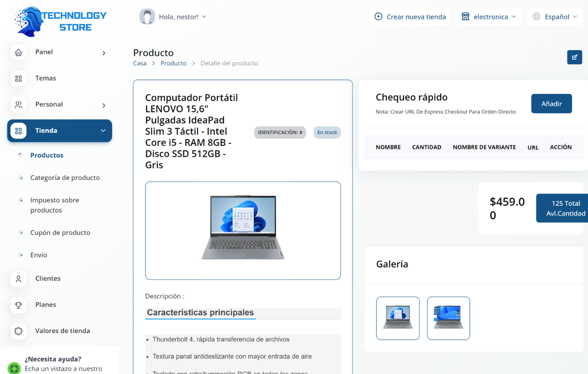Click Crear nueva tienda button
The width and height of the screenshot is (588, 374).
pos(410,16)
